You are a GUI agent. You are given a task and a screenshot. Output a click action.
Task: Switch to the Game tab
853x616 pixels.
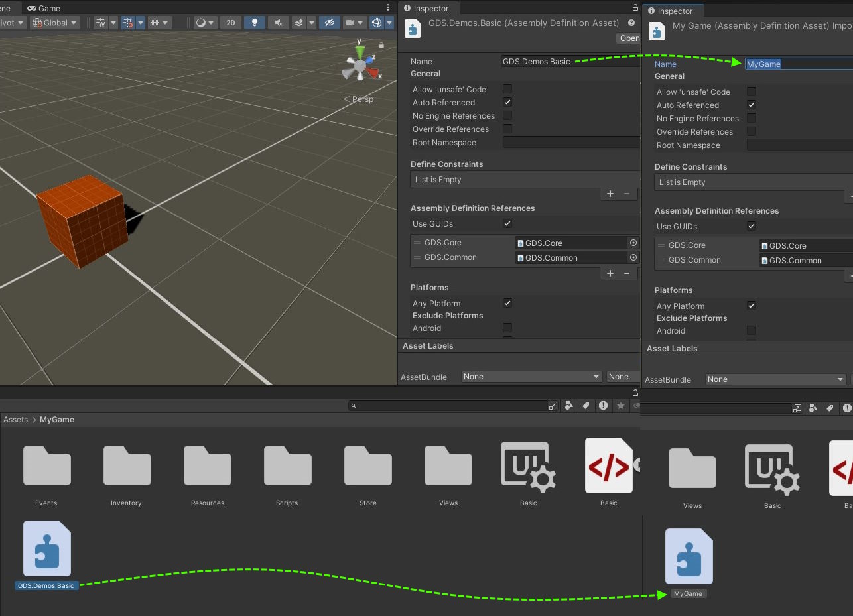click(x=44, y=8)
